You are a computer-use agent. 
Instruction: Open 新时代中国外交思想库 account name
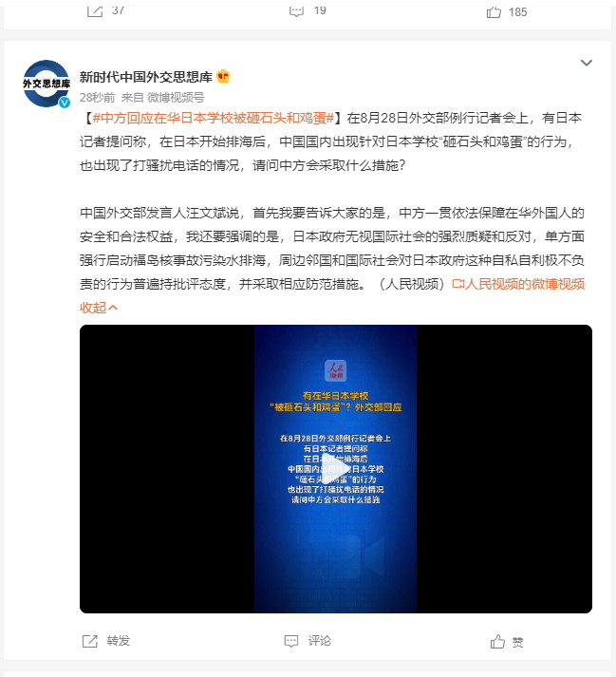146,77
